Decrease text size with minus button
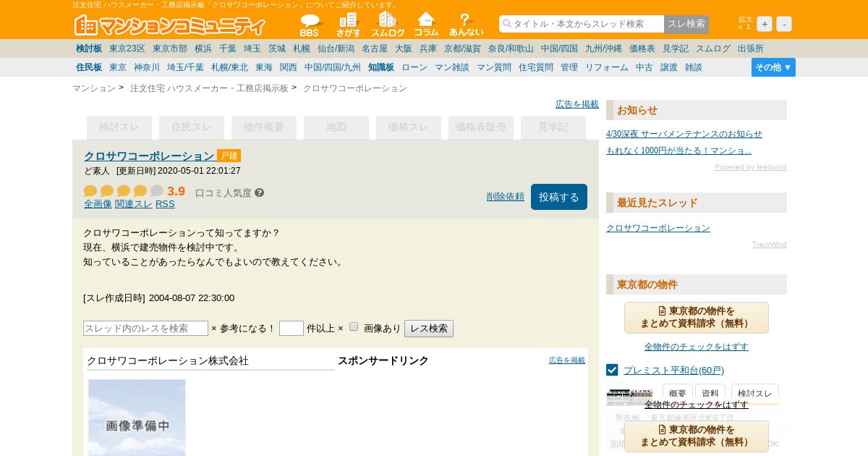Screen dimensions: 868x456 coord(784,24)
